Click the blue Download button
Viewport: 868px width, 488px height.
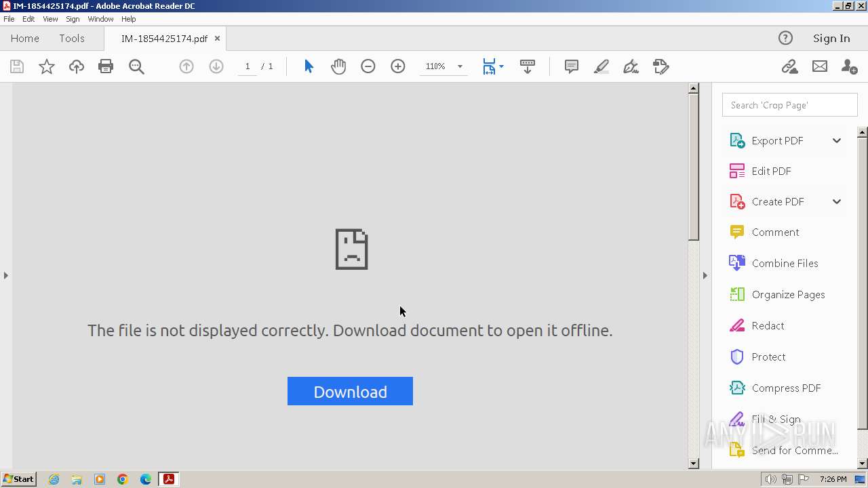(350, 391)
